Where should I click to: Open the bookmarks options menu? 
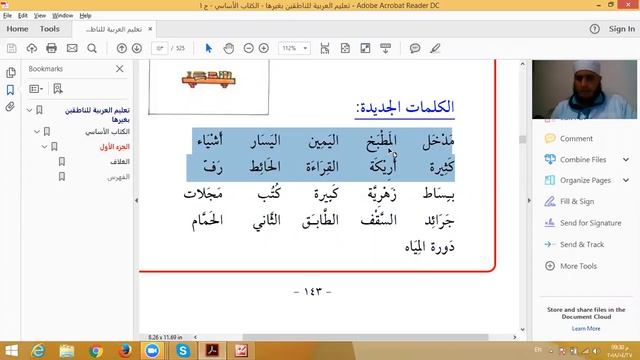click(x=36, y=89)
